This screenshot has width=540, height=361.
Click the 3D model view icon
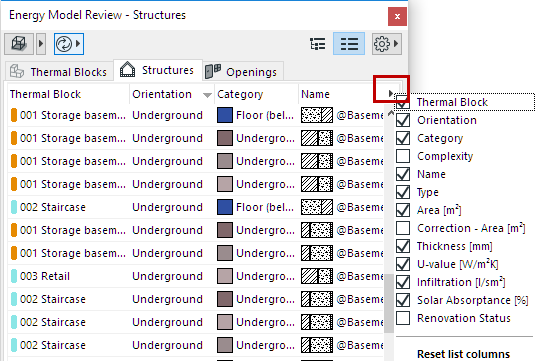[19, 44]
